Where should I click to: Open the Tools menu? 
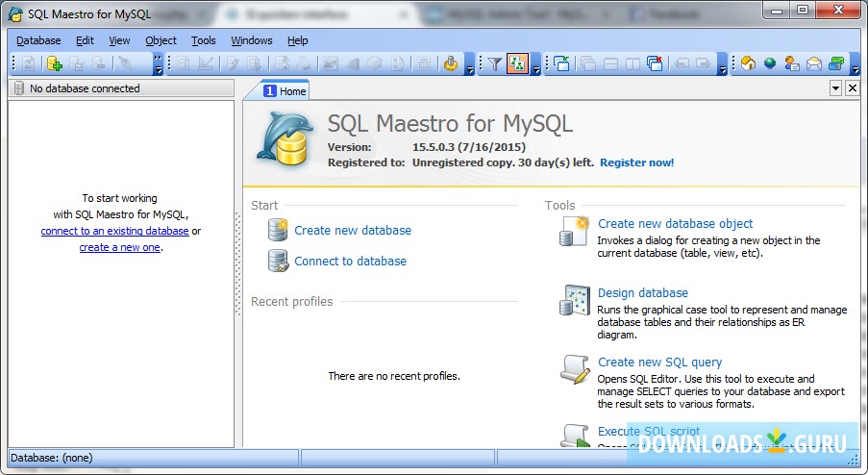[203, 40]
